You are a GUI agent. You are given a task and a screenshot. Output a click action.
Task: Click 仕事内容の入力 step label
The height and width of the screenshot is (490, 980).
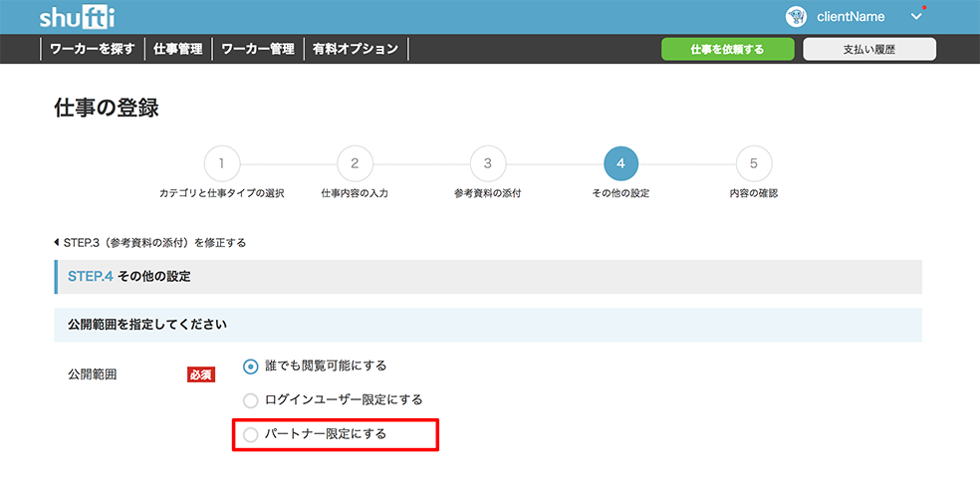(355, 194)
